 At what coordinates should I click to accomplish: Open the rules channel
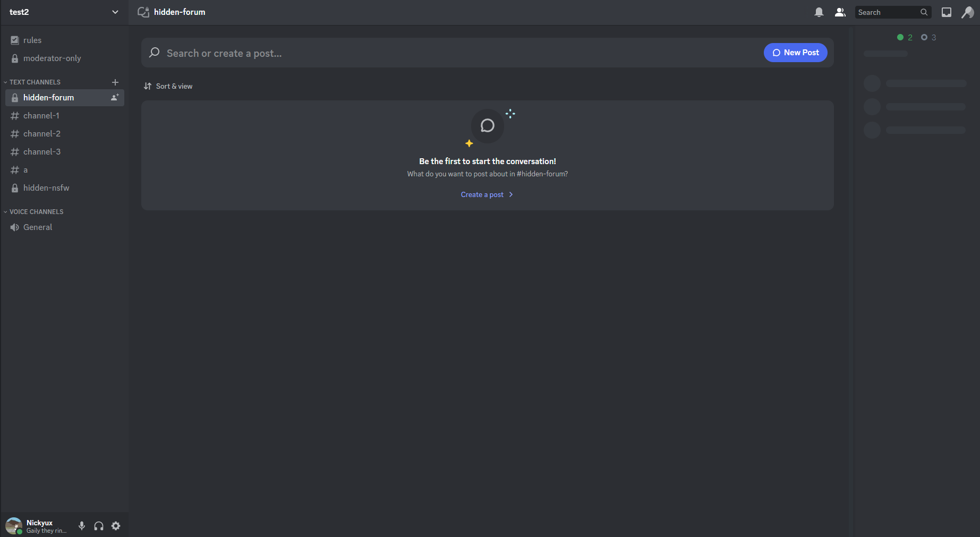[x=64, y=40]
